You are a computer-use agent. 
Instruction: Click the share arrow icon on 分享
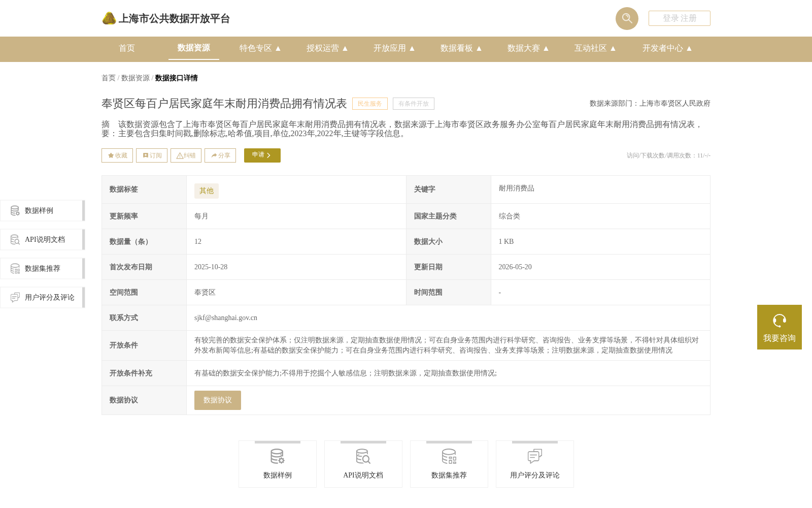coord(214,155)
